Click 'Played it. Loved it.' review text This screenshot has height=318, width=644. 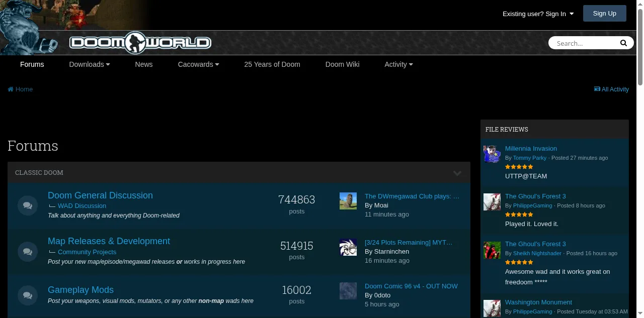(x=532, y=224)
